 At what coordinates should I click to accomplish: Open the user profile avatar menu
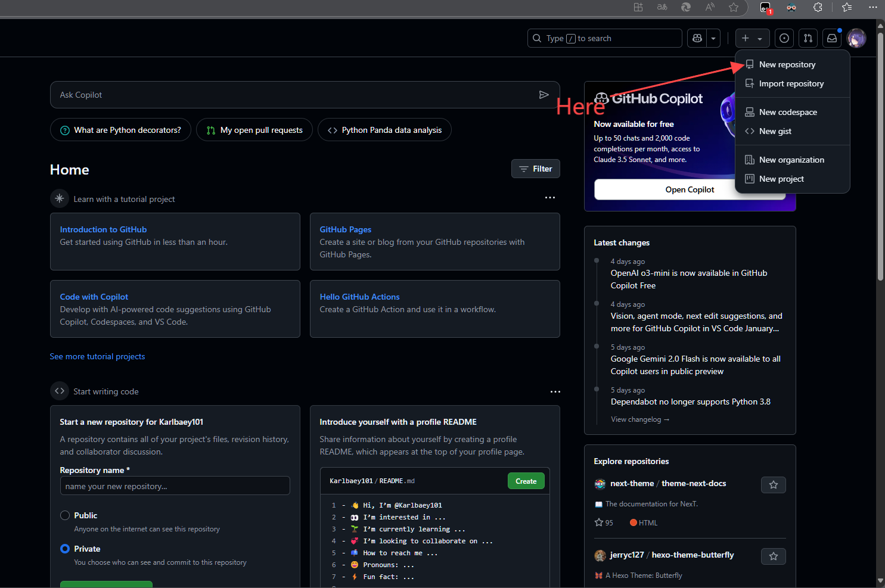(x=856, y=38)
